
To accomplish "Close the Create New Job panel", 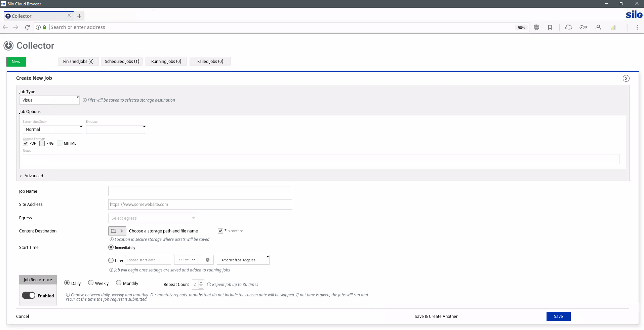I will 626,78.
